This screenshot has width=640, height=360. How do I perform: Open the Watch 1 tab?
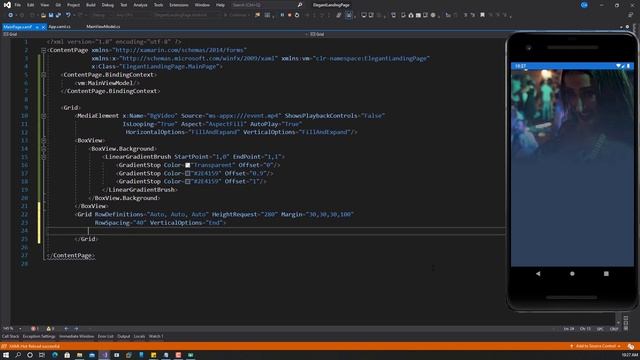tap(156, 336)
